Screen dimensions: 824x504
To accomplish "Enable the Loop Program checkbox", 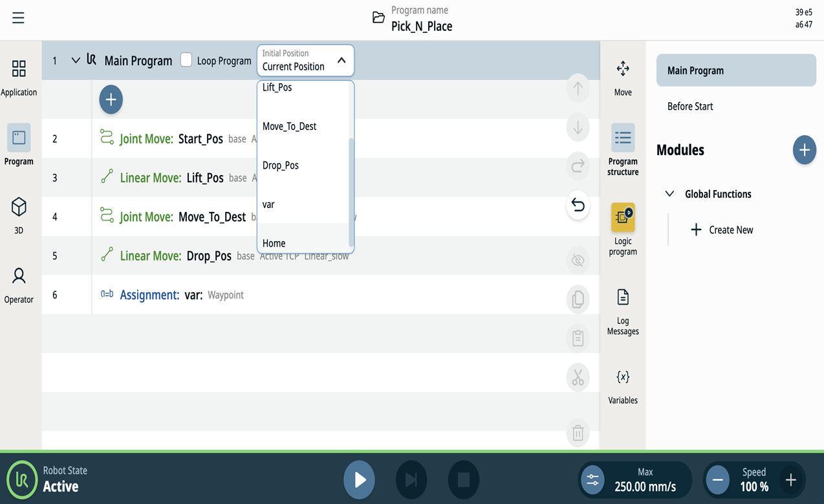I will [186, 60].
